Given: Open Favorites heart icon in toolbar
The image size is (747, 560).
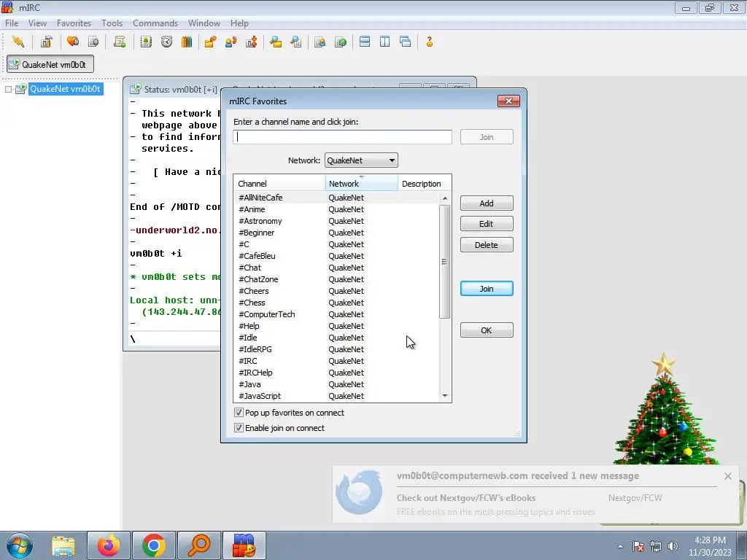Looking at the screenshot, I should coord(73,42).
